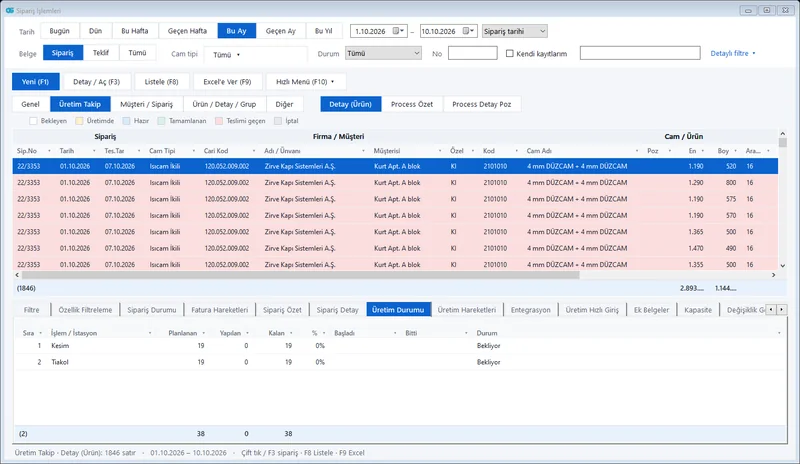This screenshot has width=800, height=464.
Task: Toggle the Bekleyen status checkbox
Action: tap(33, 121)
